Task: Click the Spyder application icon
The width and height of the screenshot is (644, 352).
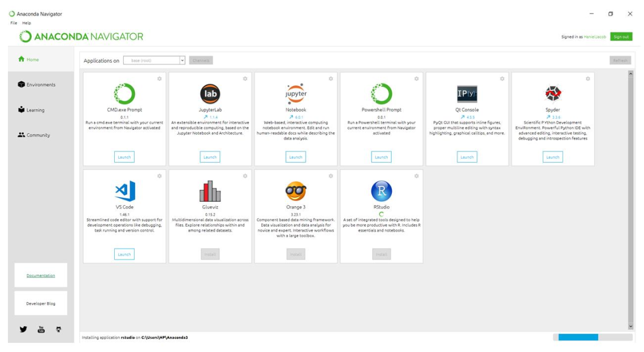Action: pos(553,94)
